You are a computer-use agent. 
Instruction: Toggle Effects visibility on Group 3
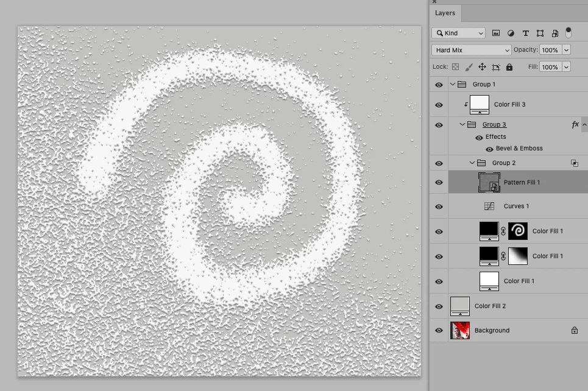point(479,138)
